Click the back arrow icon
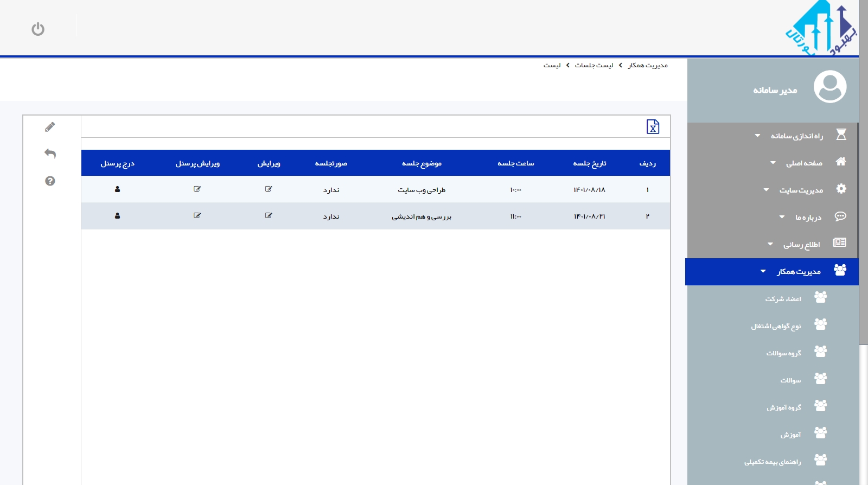The image size is (868, 485). click(x=50, y=154)
